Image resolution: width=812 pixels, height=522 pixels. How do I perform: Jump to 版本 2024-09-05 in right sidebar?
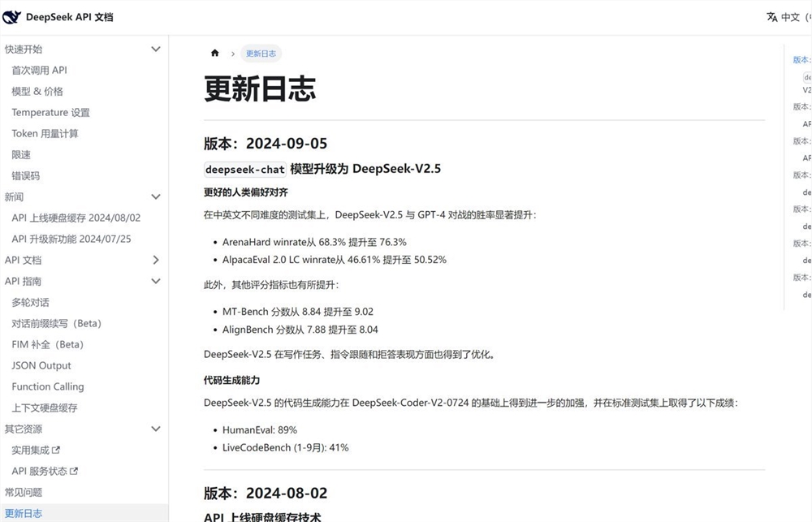tap(800, 59)
